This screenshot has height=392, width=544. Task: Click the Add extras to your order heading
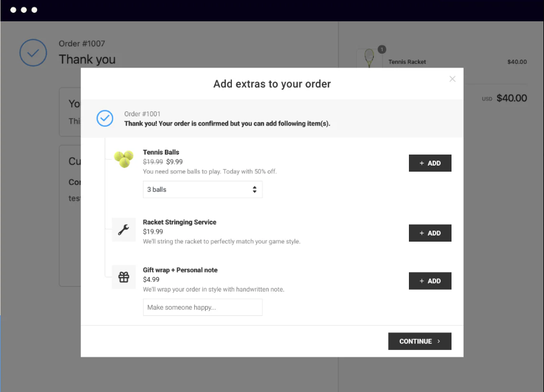point(272,84)
